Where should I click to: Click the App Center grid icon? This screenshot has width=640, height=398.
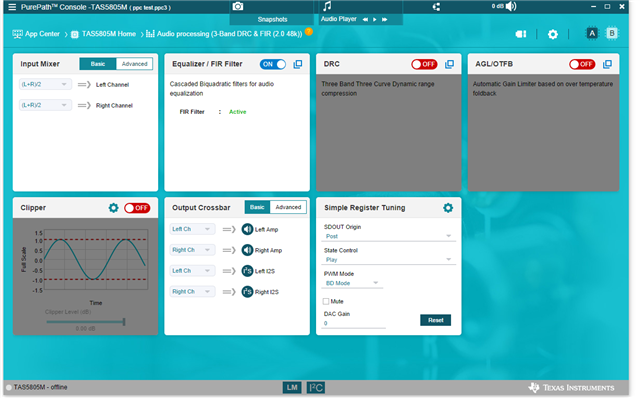[x=17, y=34]
